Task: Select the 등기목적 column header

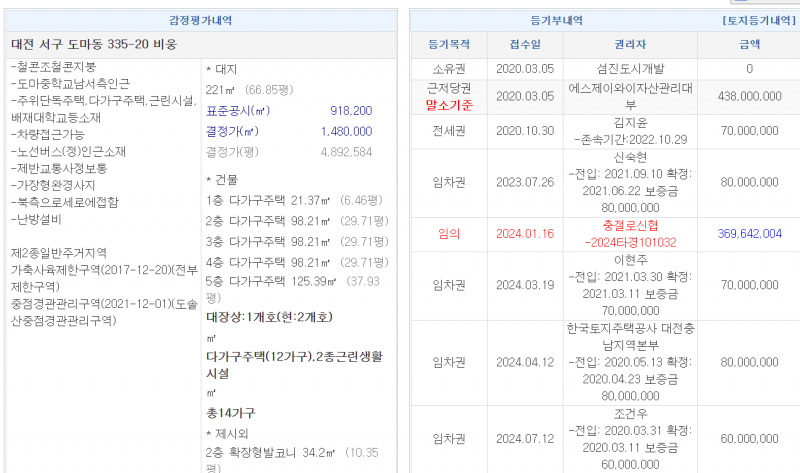Action: (x=449, y=44)
